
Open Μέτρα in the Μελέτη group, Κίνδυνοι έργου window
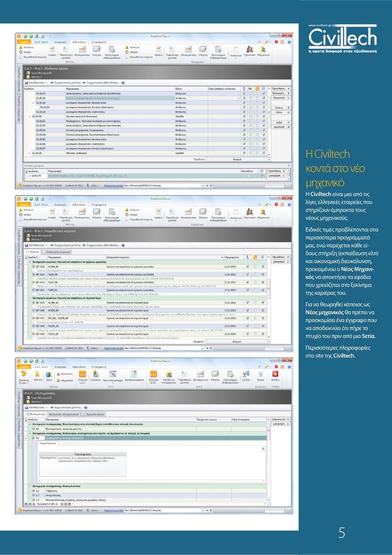[x=25, y=52]
